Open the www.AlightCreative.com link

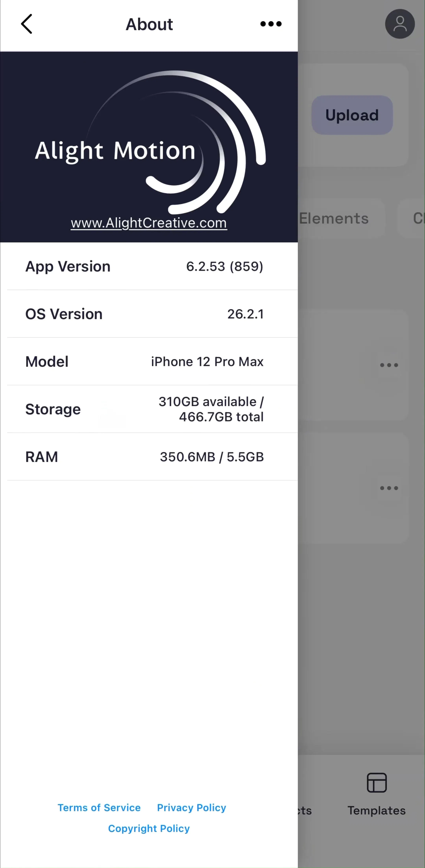click(149, 223)
